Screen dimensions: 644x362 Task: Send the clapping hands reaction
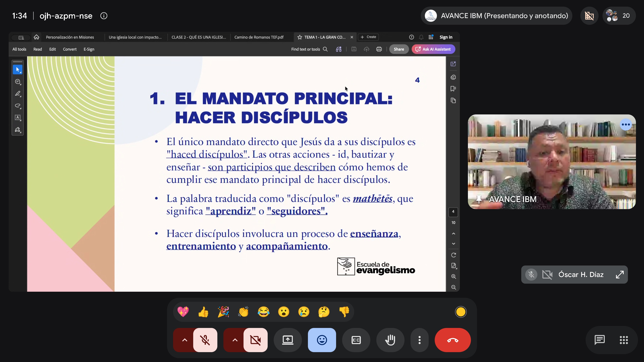[x=243, y=312]
